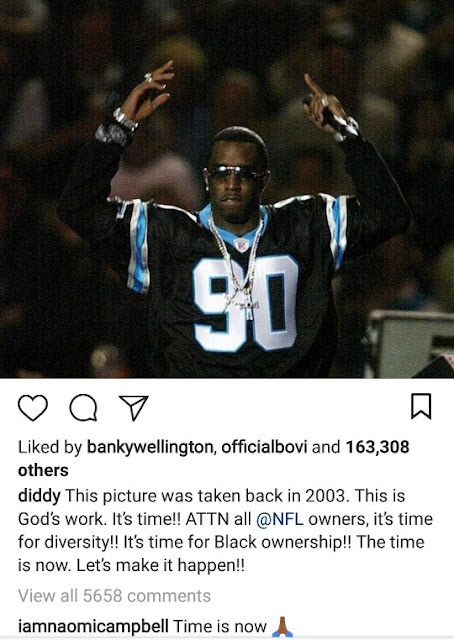Screen dimensions: 454x640
Task: Share the post using the paper plane icon
Action: coord(134,407)
